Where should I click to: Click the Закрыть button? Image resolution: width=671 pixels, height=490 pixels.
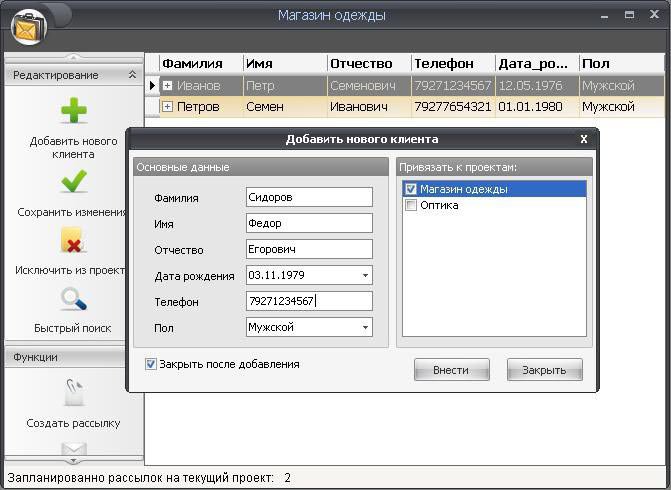544,370
